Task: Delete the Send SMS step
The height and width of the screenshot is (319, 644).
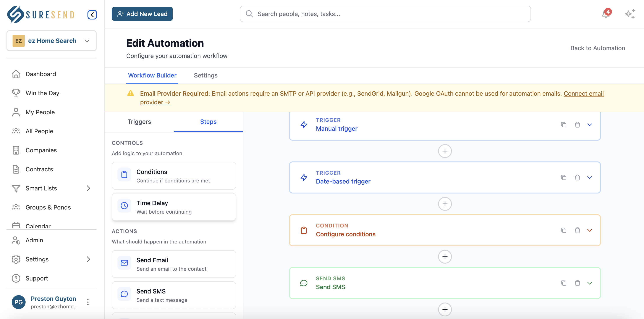Action: [578, 283]
